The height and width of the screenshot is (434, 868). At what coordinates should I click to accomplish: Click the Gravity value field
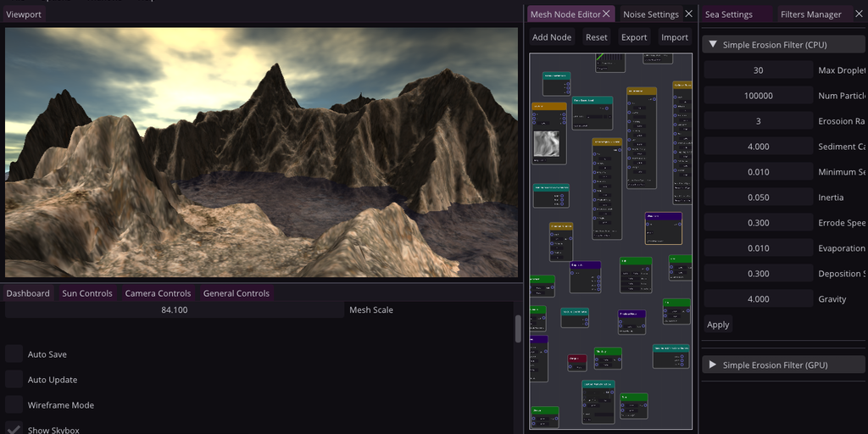point(758,299)
